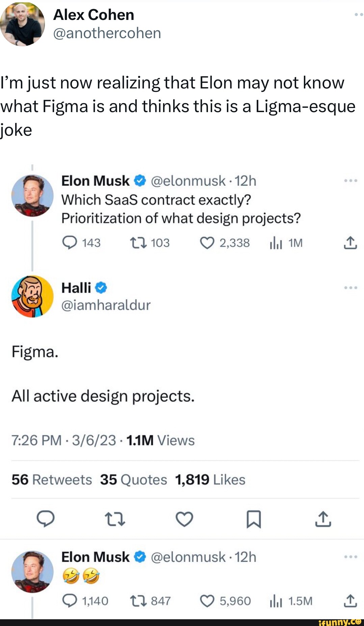Share Elon's laughing emoji tweet

click(x=350, y=601)
